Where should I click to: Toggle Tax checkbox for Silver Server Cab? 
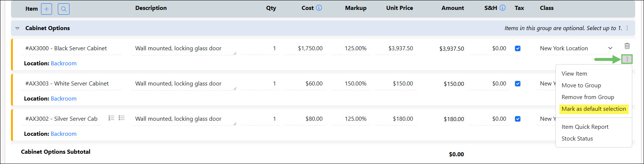(x=518, y=119)
